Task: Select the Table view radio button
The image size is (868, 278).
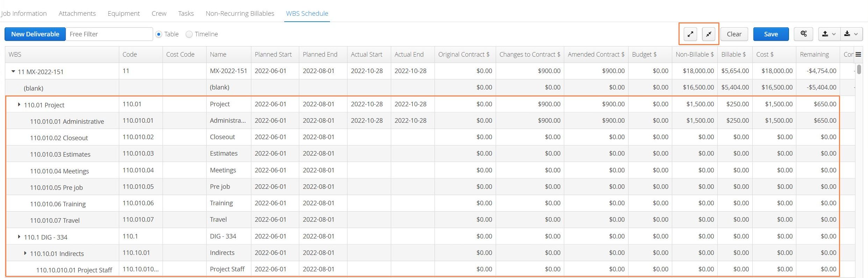Action: tap(159, 34)
